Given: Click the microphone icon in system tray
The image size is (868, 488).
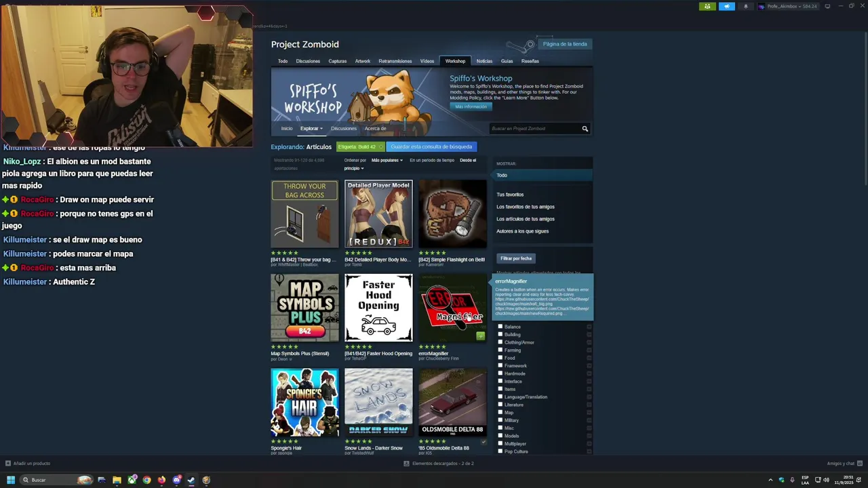Looking at the screenshot, I should tap(792, 480).
